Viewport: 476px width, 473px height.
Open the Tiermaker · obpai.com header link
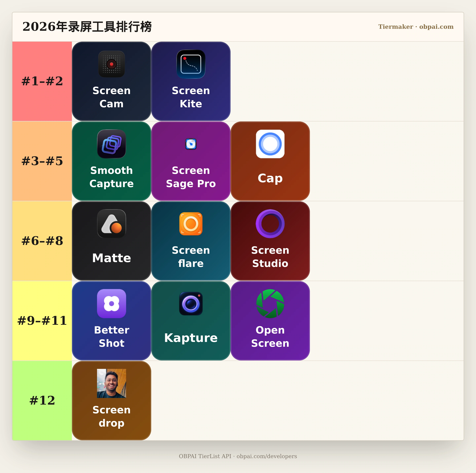[x=416, y=27]
